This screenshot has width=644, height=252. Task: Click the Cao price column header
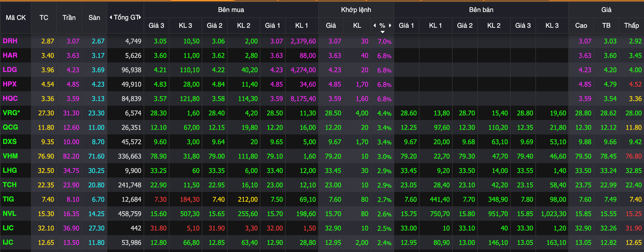coord(581,25)
